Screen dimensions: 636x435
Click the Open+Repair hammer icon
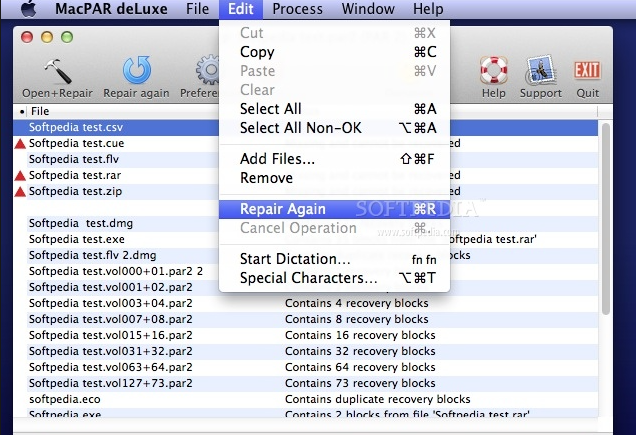pos(58,70)
